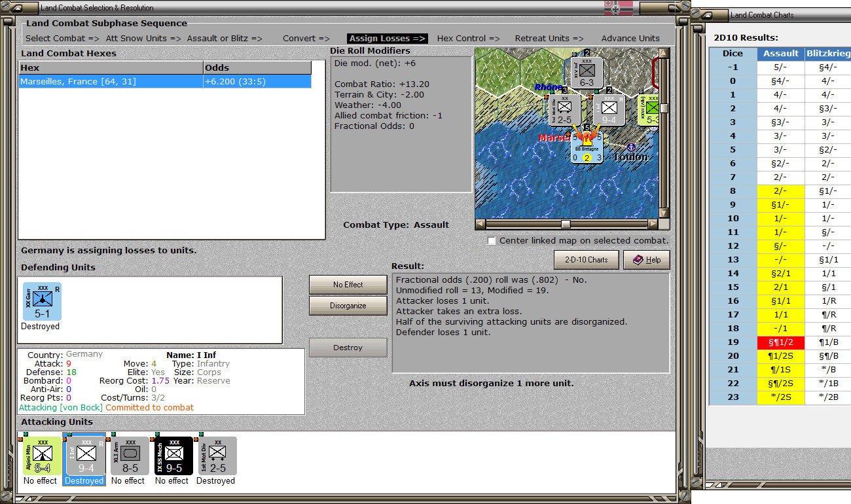This screenshot has height=504, width=851.
Task: Open Help for land combat
Action: (646, 260)
